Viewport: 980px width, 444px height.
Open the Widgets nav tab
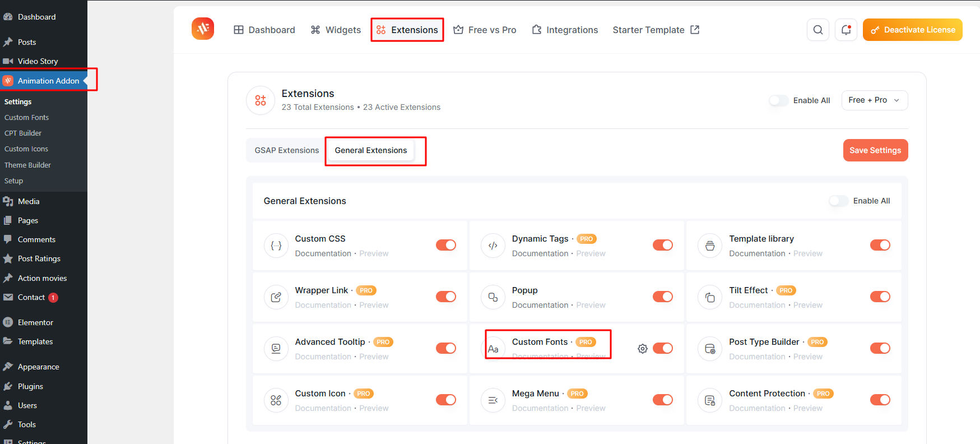336,30
